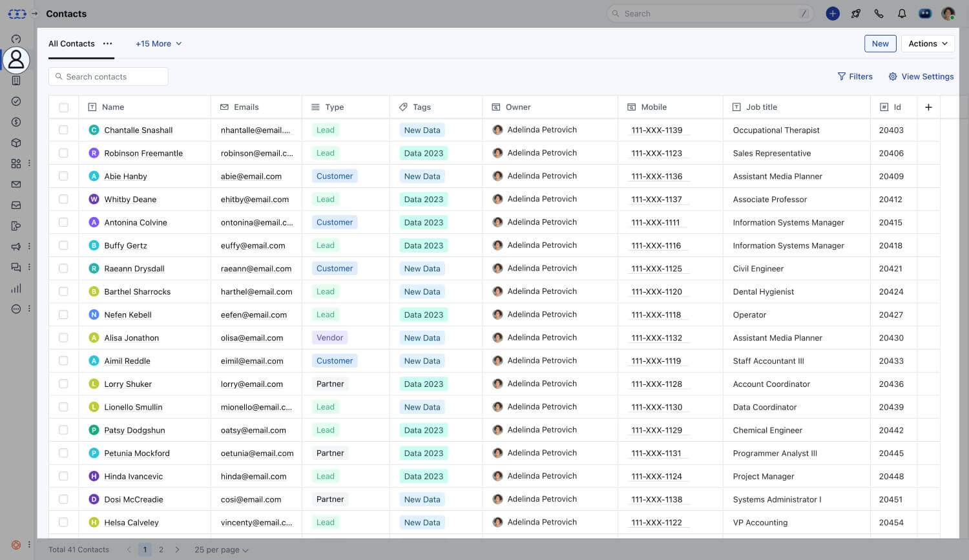The image size is (969, 560).
Task: Go to next page arrow
Action: [x=177, y=550]
